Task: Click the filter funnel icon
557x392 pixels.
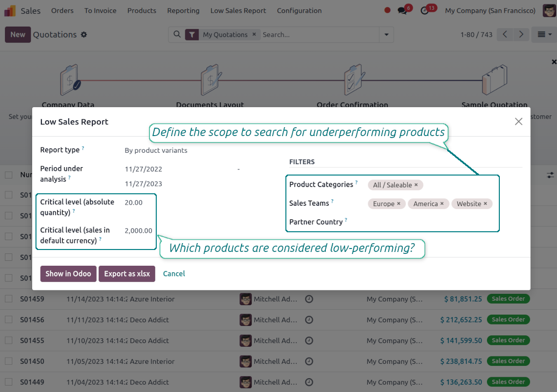Action: tap(192, 35)
